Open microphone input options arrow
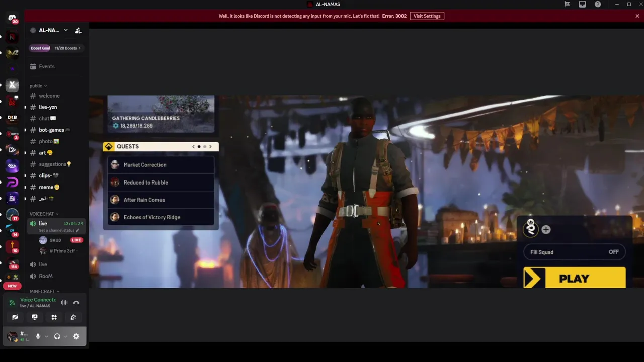 [x=46, y=337]
